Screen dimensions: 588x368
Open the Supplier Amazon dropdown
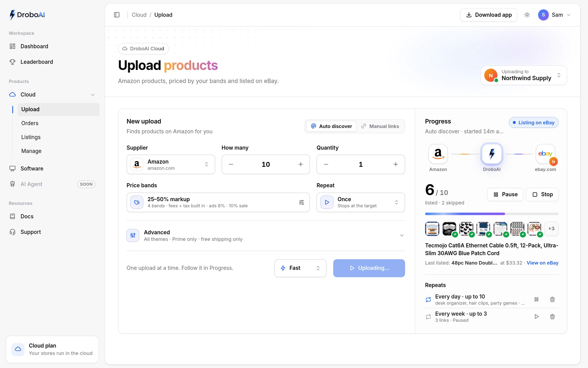pos(171,164)
